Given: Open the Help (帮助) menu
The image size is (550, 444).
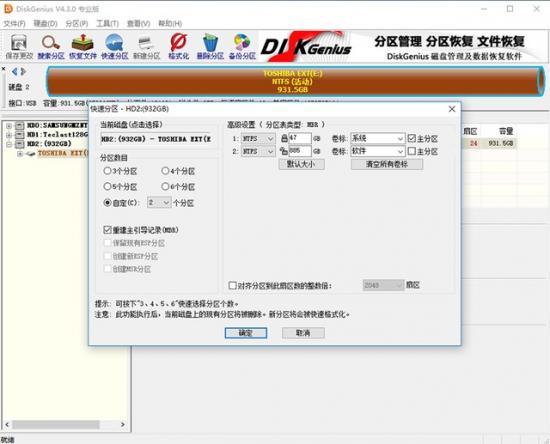Looking at the screenshot, I should [170, 23].
